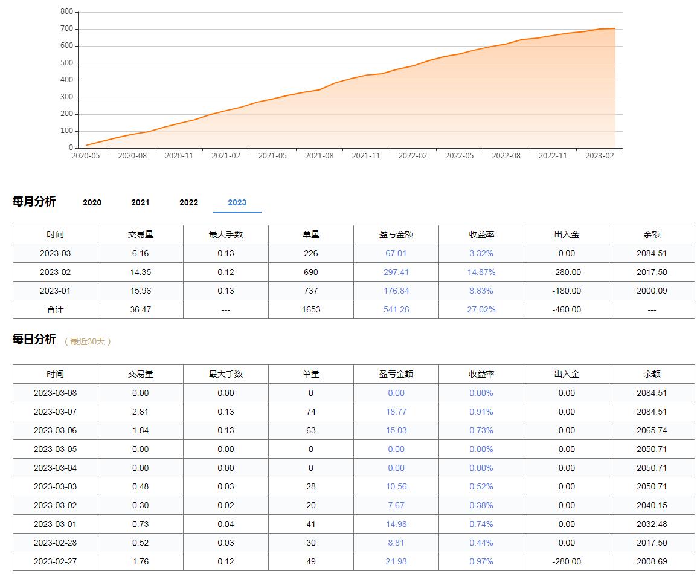The height and width of the screenshot is (588, 700).
Task: Select the 2023 monthly tab
Action: click(x=237, y=202)
